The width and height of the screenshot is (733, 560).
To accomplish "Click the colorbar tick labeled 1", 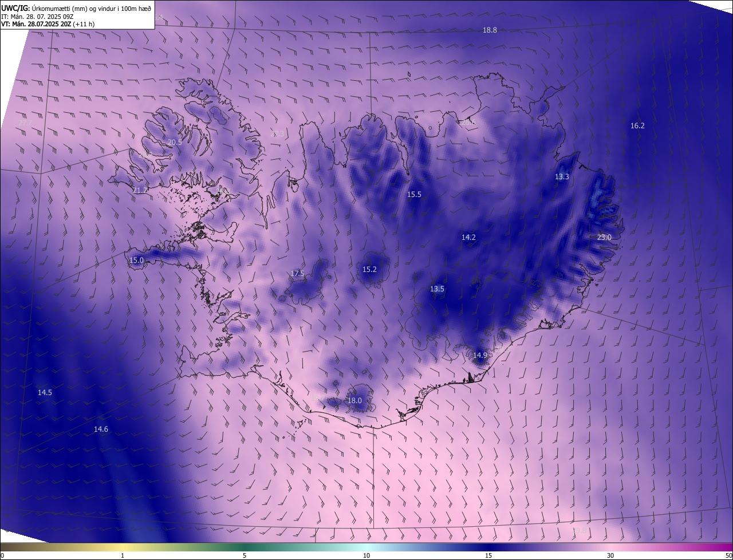I will 123,556.
